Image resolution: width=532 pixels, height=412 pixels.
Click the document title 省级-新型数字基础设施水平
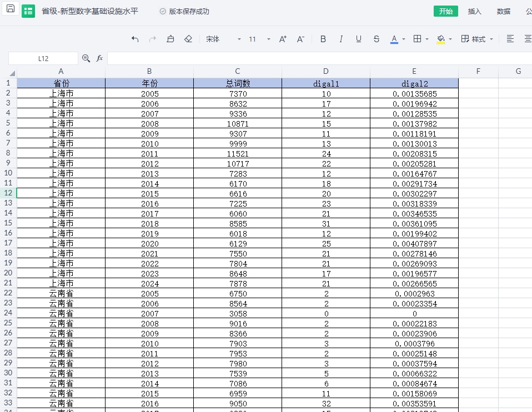pyautogui.click(x=90, y=11)
